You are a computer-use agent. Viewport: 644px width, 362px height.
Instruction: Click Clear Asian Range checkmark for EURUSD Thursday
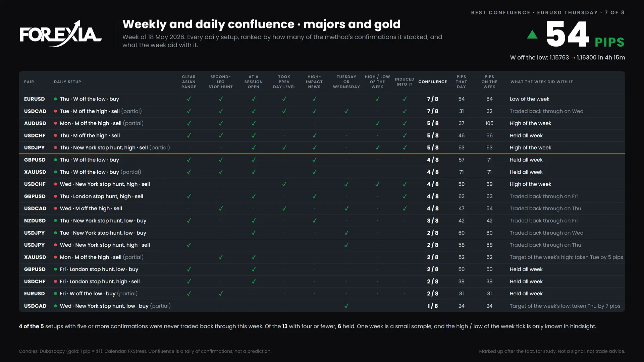click(189, 99)
